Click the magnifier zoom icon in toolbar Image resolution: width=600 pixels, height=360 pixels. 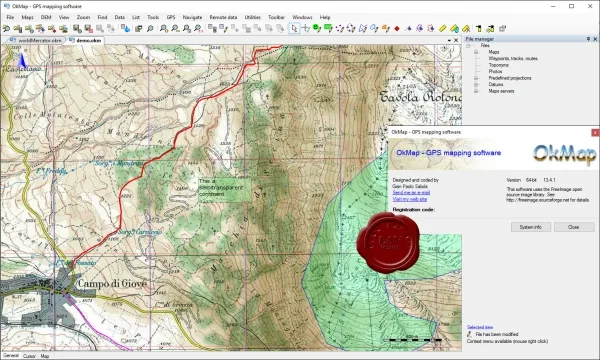point(150,28)
